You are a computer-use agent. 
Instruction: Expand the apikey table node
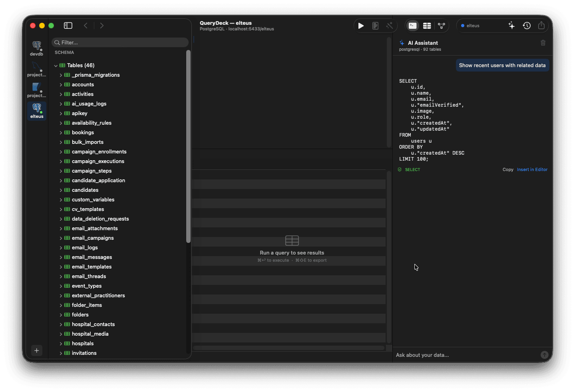[61, 113]
